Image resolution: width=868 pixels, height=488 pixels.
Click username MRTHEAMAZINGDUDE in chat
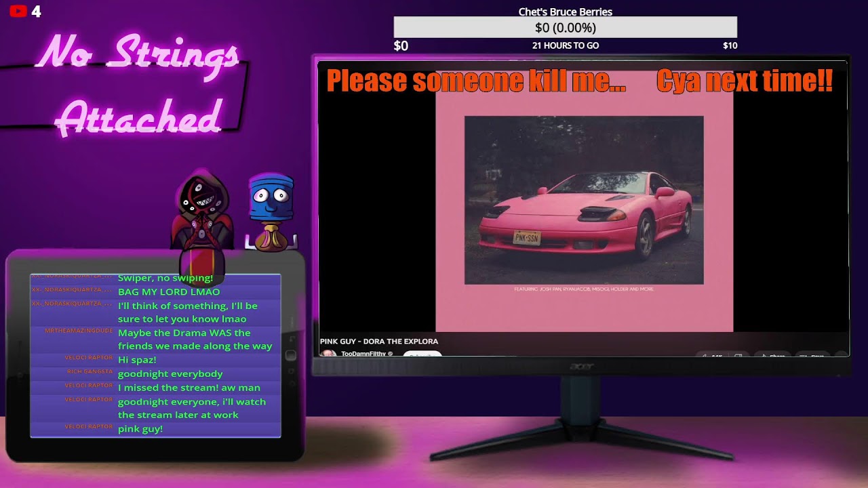tap(79, 331)
